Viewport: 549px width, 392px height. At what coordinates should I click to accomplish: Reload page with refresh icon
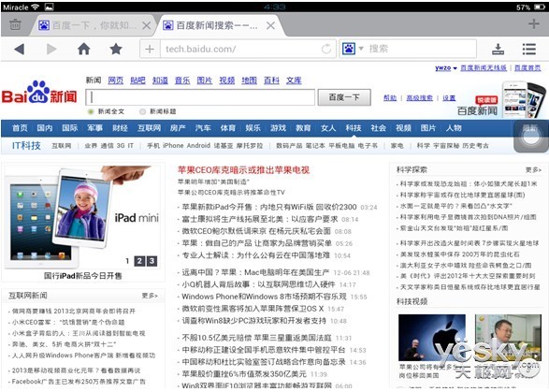pos(326,49)
